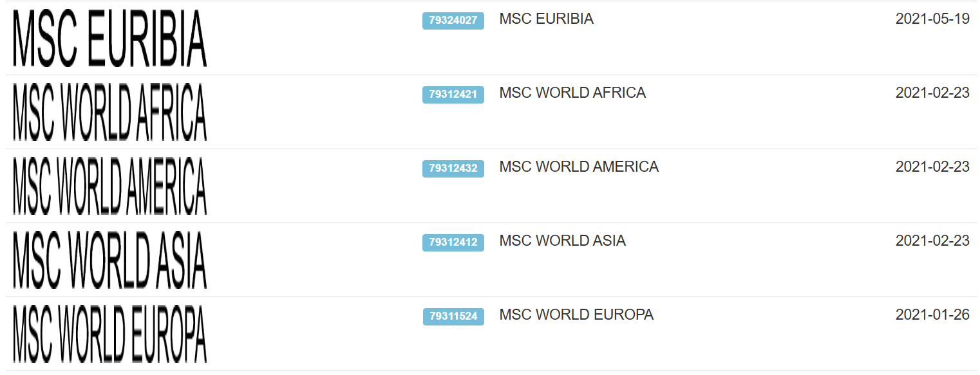The width and height of the screenshot is (980, 375).
Task: Click the MSC EURIBIA trademark image
Action: pyautogui.click(x=110, y=39)
